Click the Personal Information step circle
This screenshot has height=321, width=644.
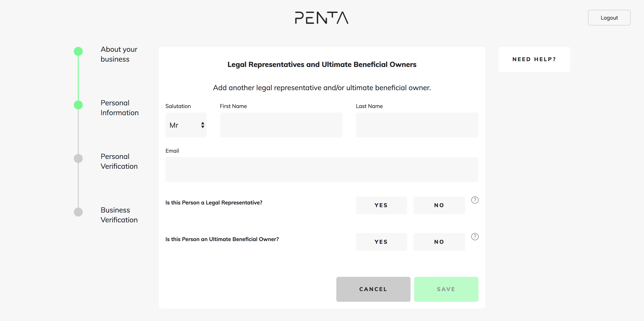tap(78, 105)
